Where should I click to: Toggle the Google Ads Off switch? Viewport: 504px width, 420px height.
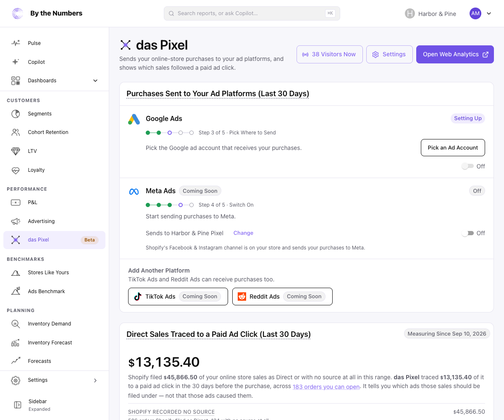[467, 166]
